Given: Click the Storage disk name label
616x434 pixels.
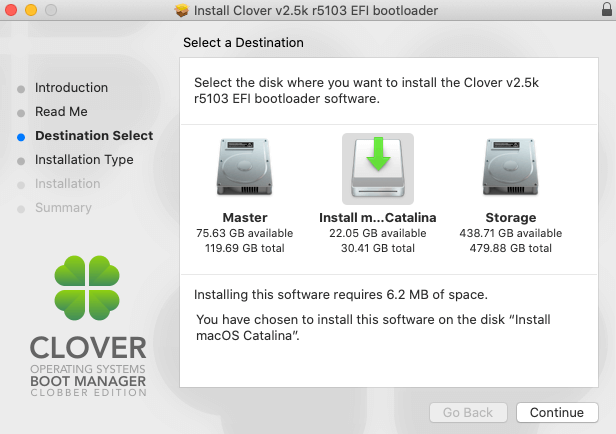Looking at the screenshot, I should [x=511, y=218].
